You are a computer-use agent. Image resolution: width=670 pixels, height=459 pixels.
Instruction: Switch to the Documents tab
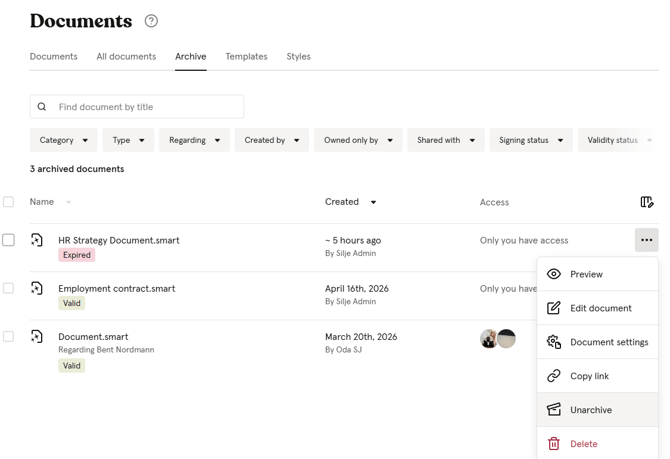54,56
